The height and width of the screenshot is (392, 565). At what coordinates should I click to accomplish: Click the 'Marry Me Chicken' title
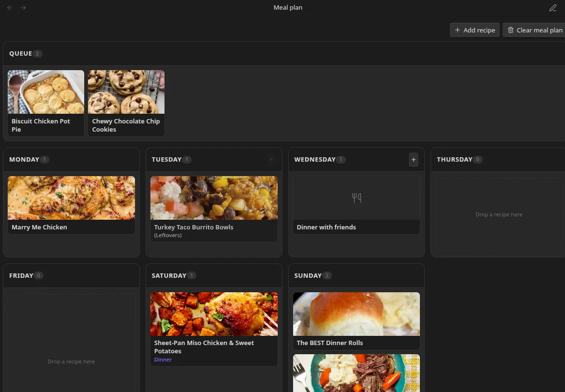point(39,227)
